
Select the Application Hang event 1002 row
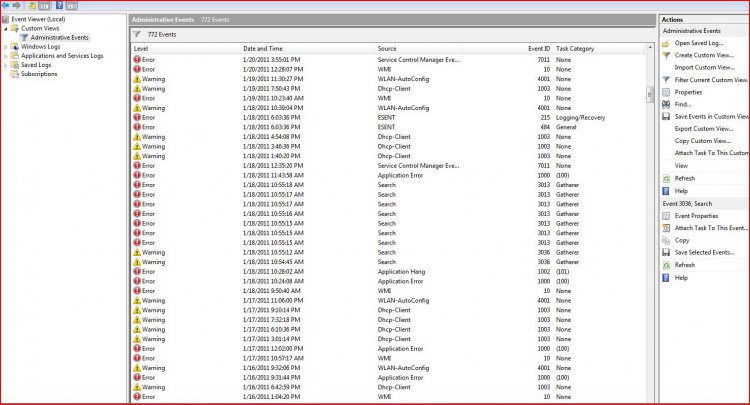coord(388,272)
